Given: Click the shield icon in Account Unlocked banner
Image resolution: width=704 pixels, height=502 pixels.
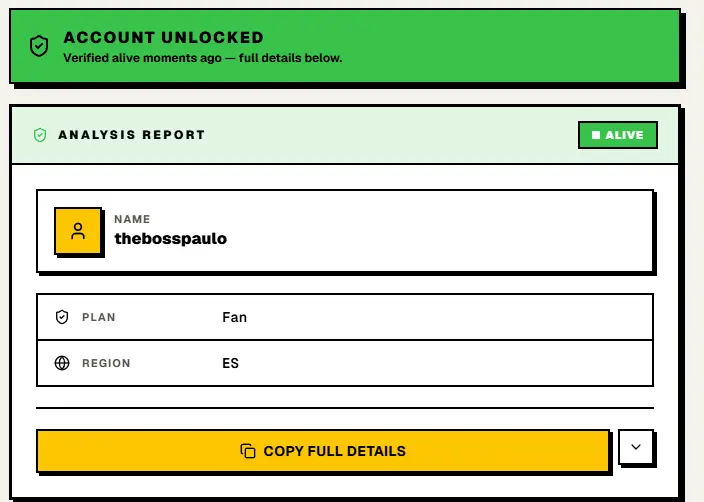Looking at the screenshot, I should click(39, 46).
